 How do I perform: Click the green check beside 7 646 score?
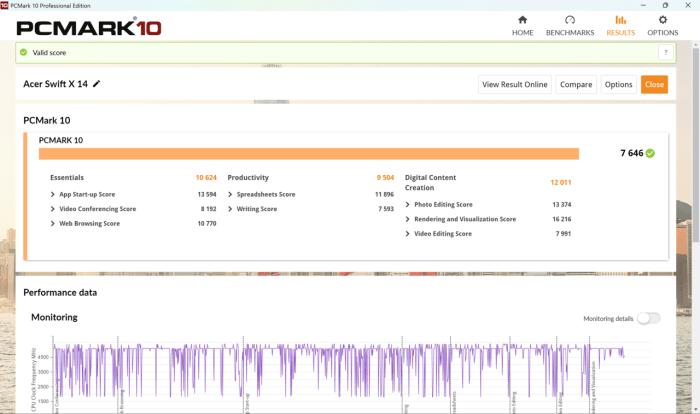[650, 153]
